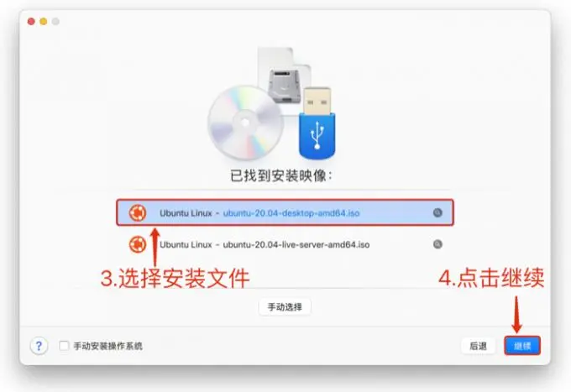Reveal the desktop-amd64.iso in Finder via magnifier icon
Screen dimensions: 571x392
point(437,212)
